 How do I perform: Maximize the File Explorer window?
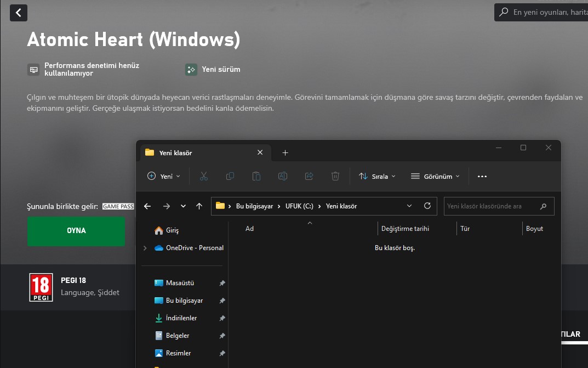[523, 148]
